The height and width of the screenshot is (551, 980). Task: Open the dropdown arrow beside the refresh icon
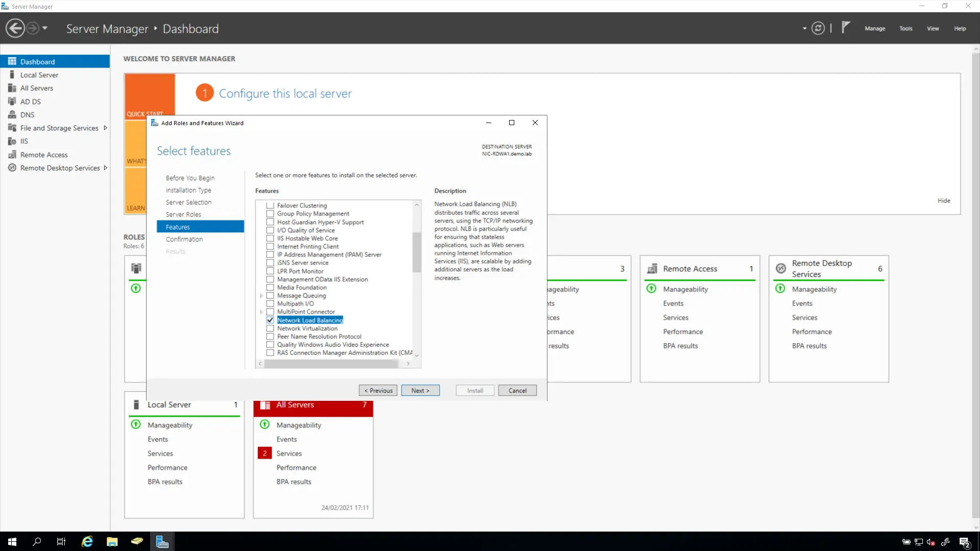point(804,29)
